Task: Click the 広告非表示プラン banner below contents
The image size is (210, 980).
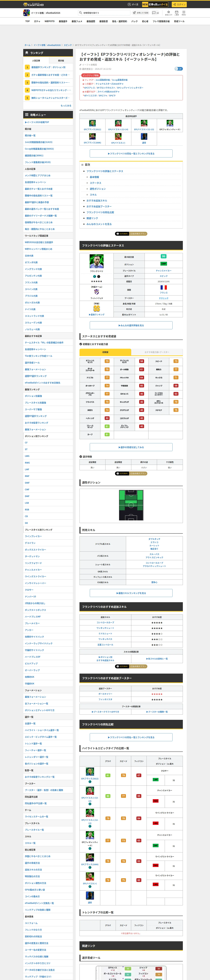Action: point(131,234)
